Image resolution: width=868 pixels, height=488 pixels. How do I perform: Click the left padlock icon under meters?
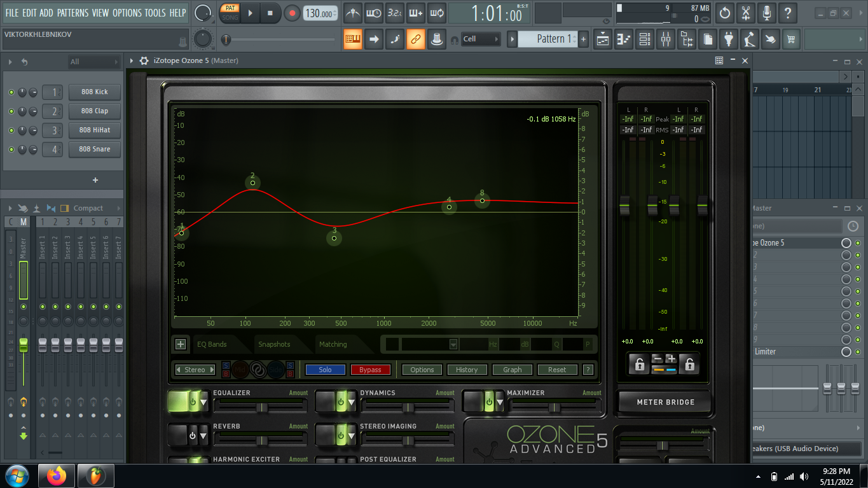pyautogui.click(x=638, y=365)
